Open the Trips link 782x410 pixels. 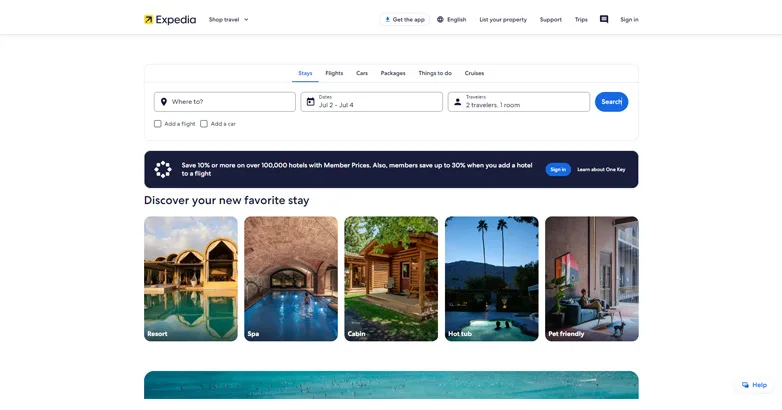[581, 19]
